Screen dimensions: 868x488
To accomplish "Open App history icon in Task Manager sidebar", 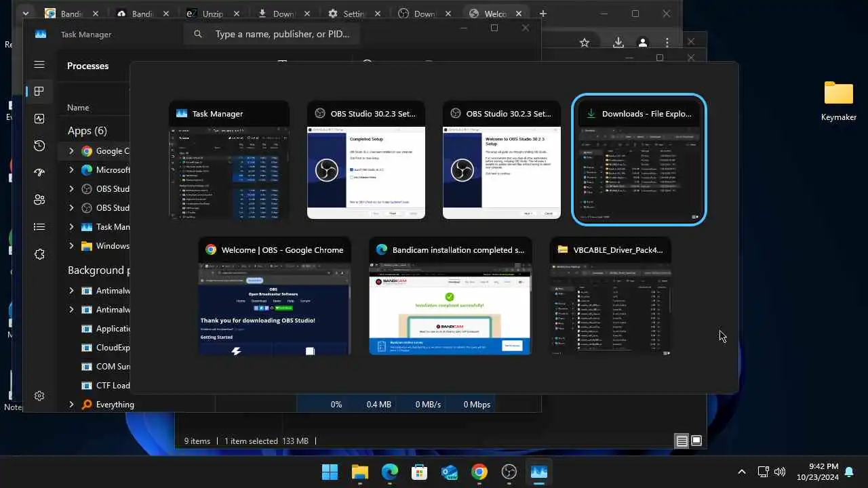I will 39,146.
